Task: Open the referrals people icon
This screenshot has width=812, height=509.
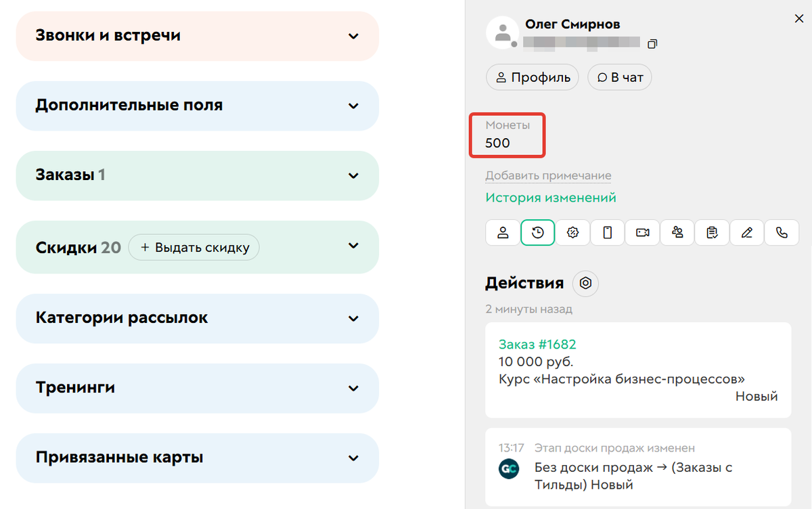Action: coord(677,232)
